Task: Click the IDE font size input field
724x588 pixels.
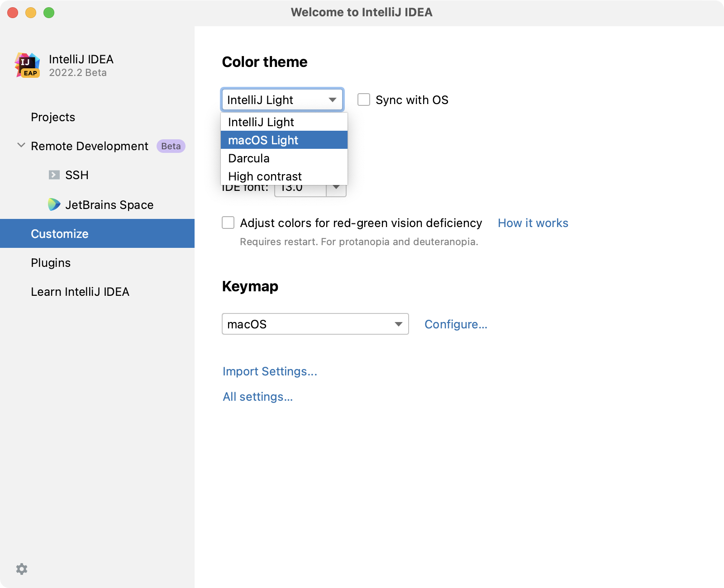Action: point(300,190)
